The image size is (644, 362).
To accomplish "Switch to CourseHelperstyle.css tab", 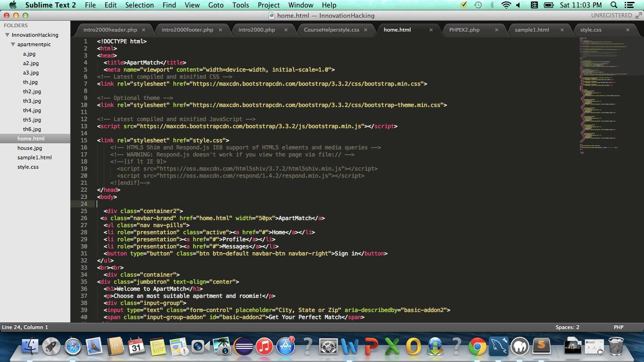I will point(331,30).
